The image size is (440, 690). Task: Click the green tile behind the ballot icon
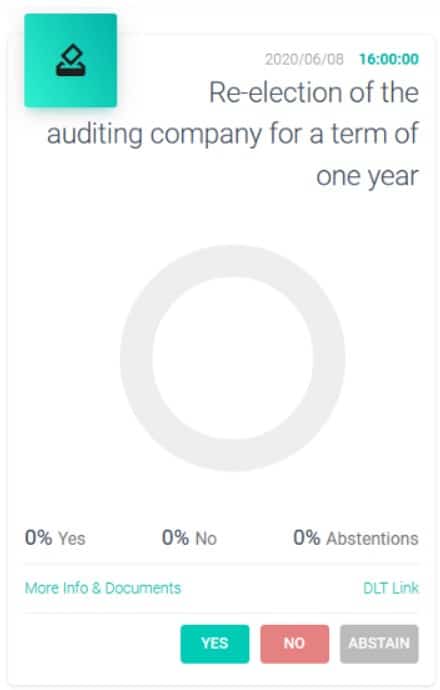click(71, 60)
